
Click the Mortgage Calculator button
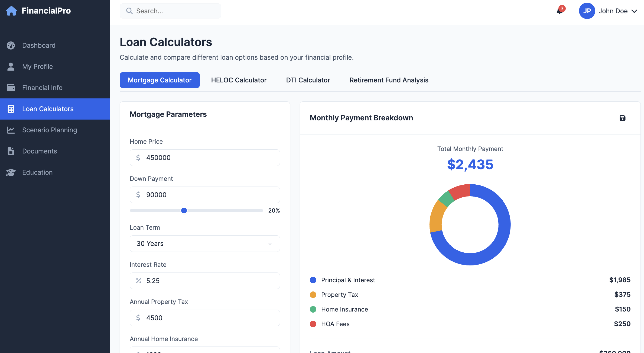click(160, 80)
